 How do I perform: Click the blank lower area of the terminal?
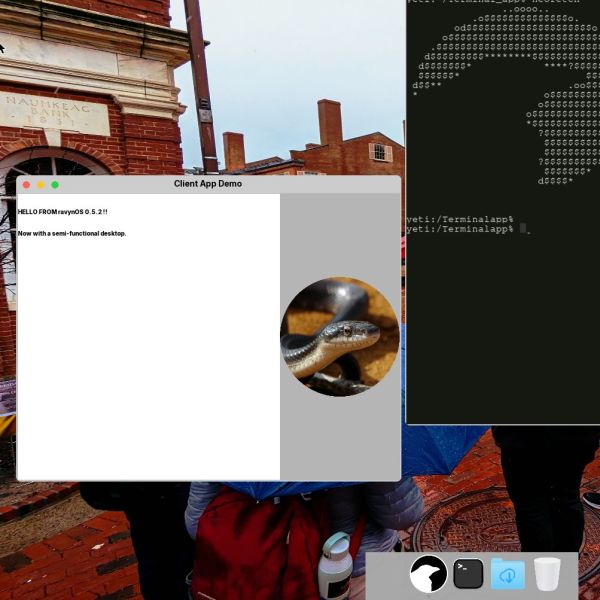500,330
